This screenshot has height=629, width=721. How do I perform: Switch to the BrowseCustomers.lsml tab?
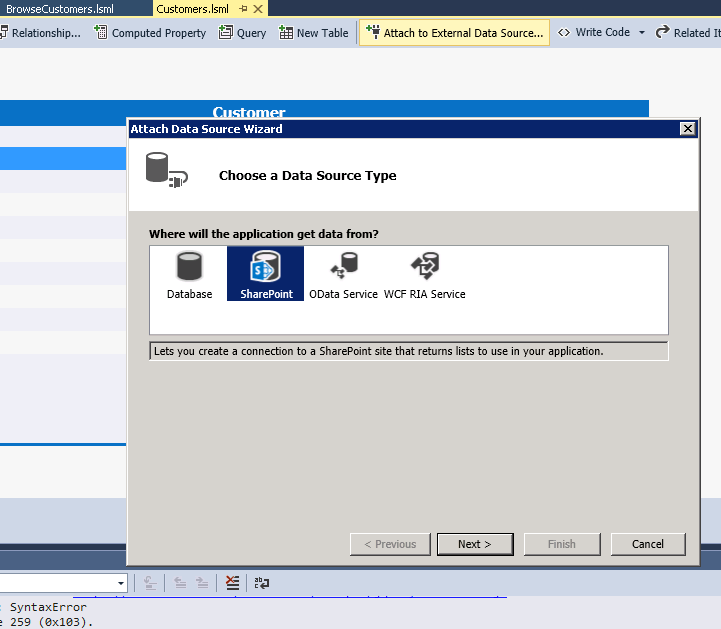point(60,9)
